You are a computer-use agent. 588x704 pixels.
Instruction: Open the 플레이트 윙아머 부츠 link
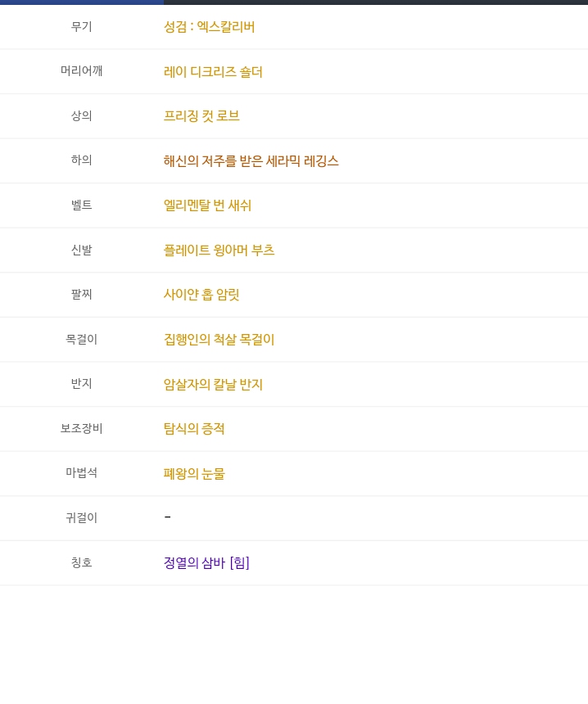(x=219, y=250)
